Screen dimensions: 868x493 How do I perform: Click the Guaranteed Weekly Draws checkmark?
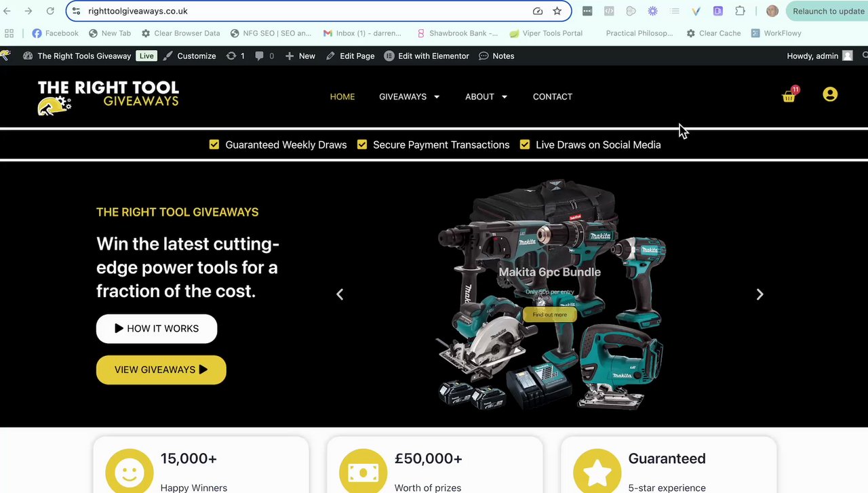coord(214,144)
